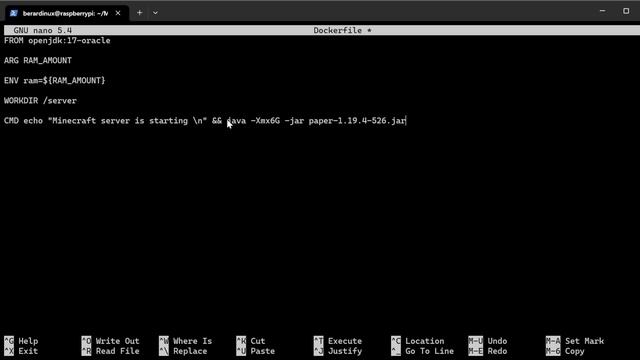The height and width of the screenshot is (360, 640).
Task: Click the 'CMD echo' text in last line
Action: [x=23, y=121]
